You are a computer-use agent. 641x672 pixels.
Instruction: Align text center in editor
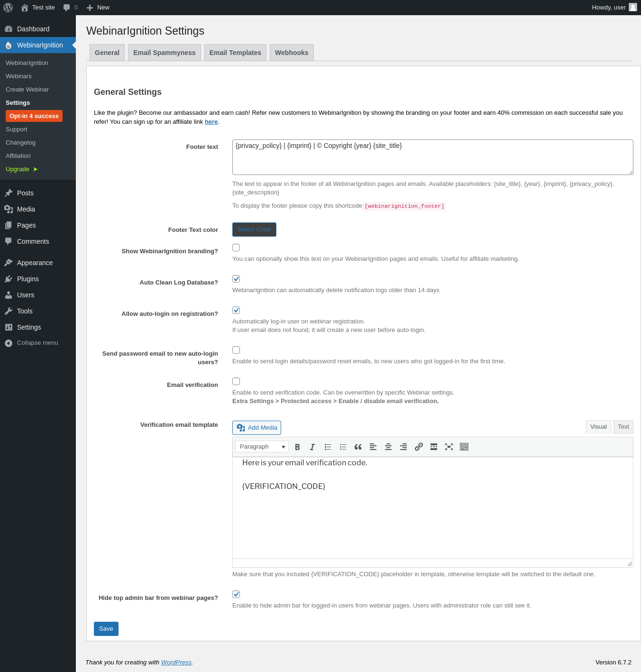(388, 447)
